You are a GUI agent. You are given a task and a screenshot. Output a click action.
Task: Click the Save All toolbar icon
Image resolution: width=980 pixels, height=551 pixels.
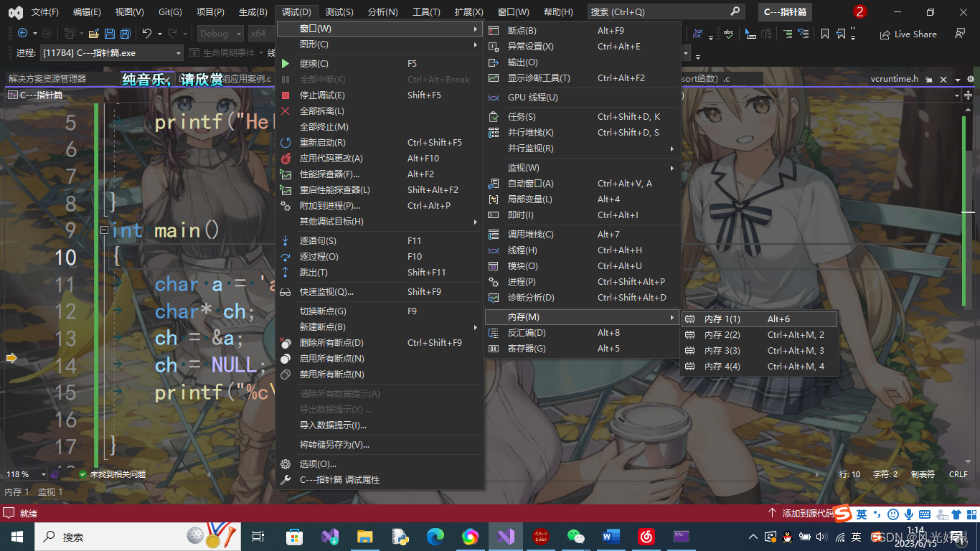pyautogui.click(x=125, y=34)
